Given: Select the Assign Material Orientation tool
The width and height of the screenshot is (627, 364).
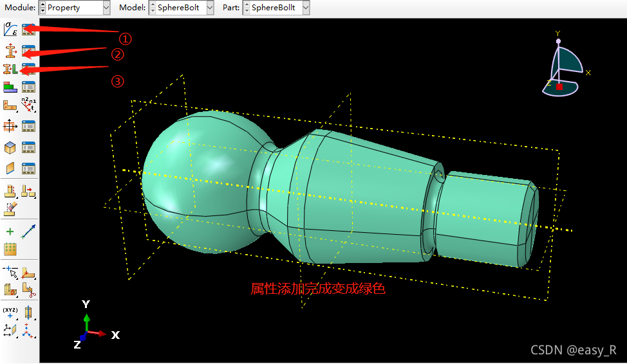Looking at the screenshot, I should pos(10,105).
